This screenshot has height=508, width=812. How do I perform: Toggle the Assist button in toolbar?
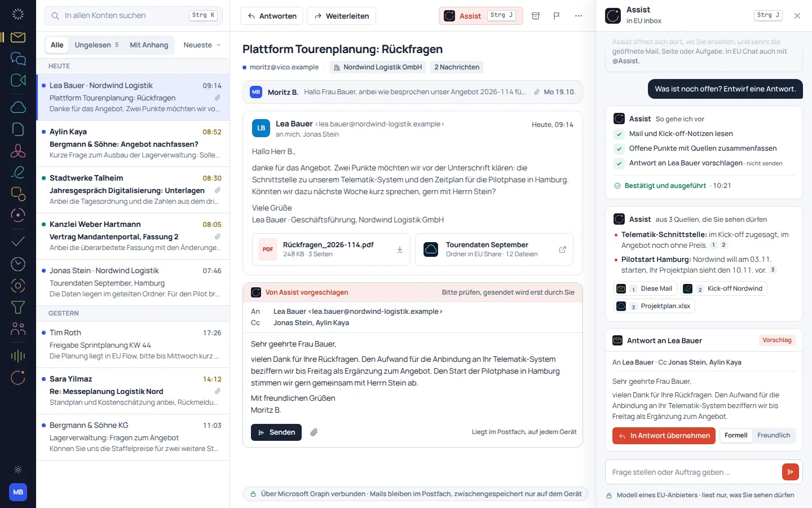[x=481, y=16]
